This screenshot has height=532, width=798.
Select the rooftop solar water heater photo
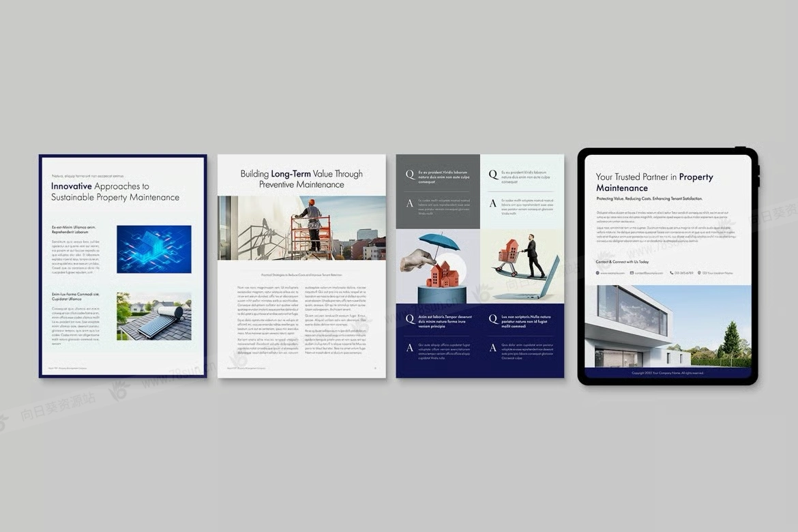pos(153,316)
